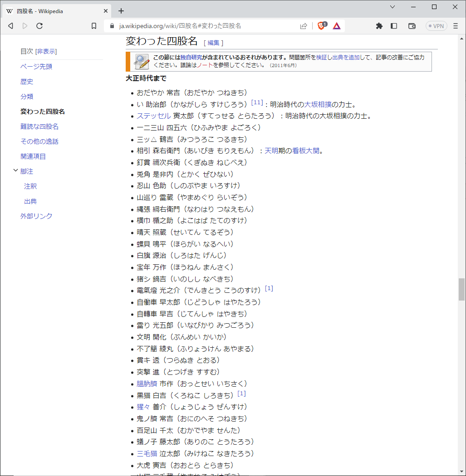
Task: Click the forward navigation arrow
Action: [25, 26]
